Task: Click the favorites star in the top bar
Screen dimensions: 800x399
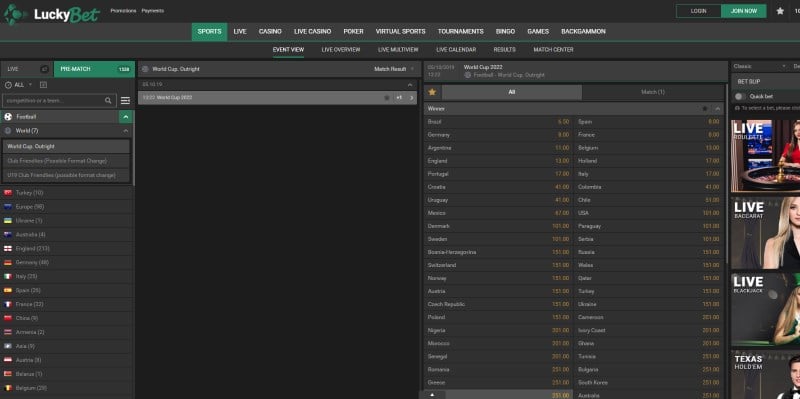Action: pyautogui.click(x=780, y=11)
